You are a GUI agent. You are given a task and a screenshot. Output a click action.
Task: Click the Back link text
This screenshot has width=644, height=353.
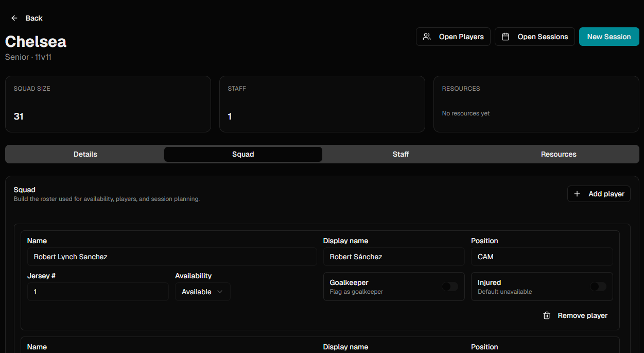[34, 18]
